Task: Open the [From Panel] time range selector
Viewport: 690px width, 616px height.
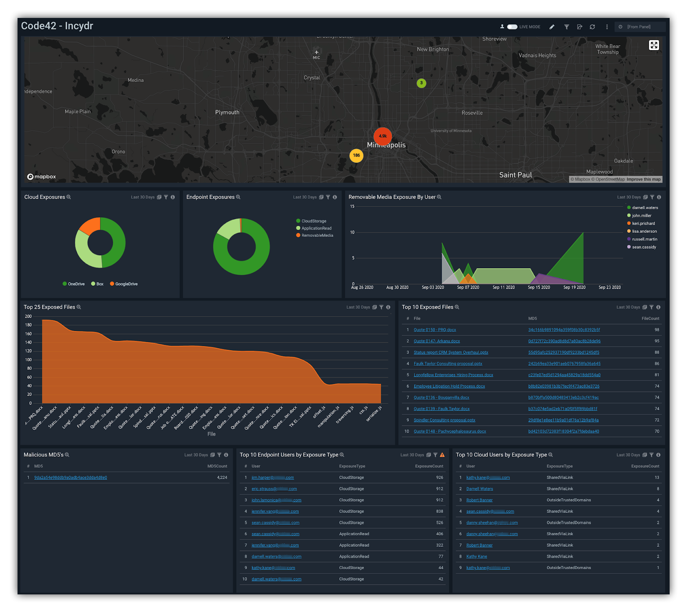Action: pyautogui.click(x=640, y=26)
